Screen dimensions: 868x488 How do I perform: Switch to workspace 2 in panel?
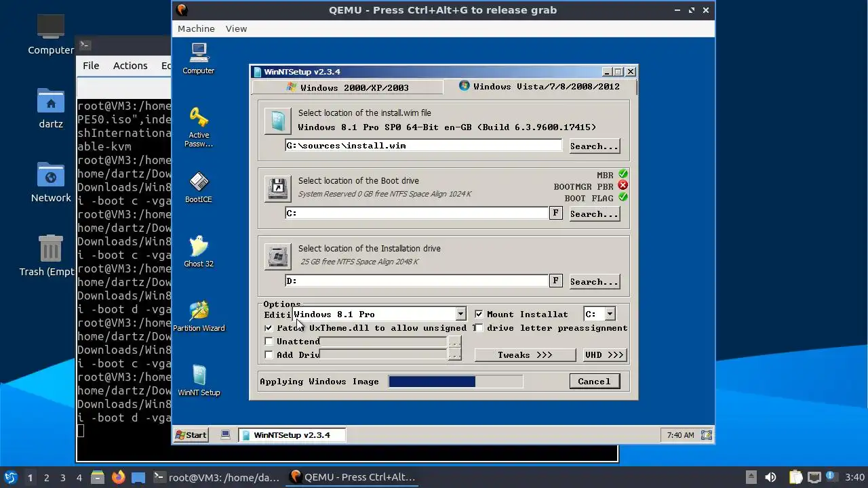[x=46, y=477]
